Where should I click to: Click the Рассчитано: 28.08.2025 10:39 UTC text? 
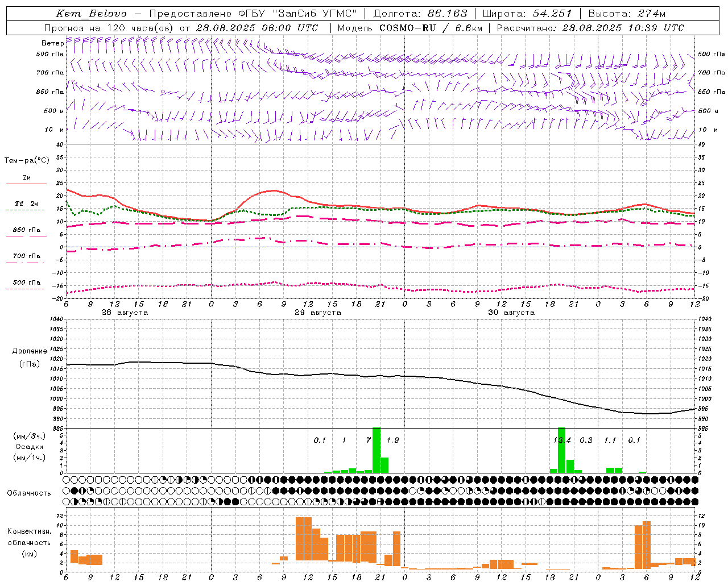[x=590, y=28]
